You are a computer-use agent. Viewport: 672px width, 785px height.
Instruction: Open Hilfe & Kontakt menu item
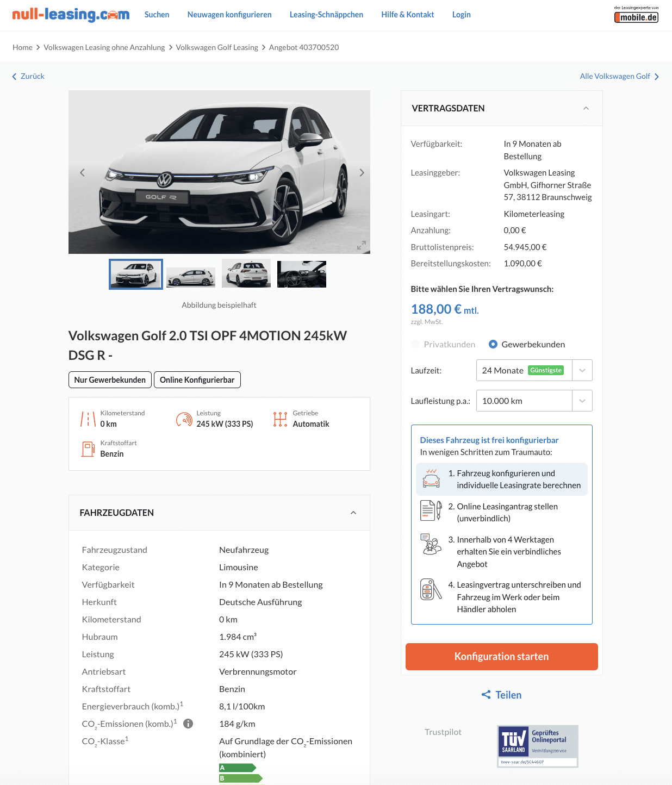(x=408, y=15)
